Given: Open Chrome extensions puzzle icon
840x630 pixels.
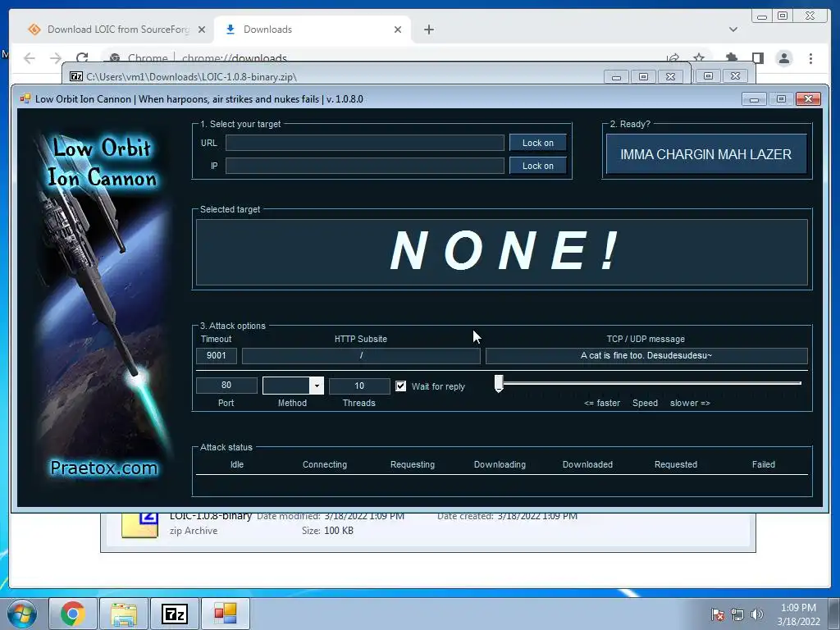Looking at the screenshot, I should (x=731, y=57).
